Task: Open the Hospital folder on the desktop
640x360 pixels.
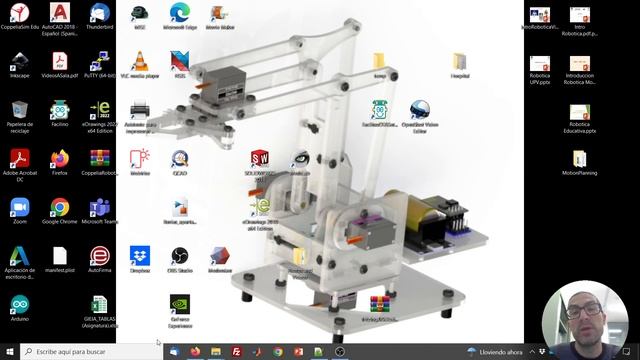Action: tap(460, 65)
